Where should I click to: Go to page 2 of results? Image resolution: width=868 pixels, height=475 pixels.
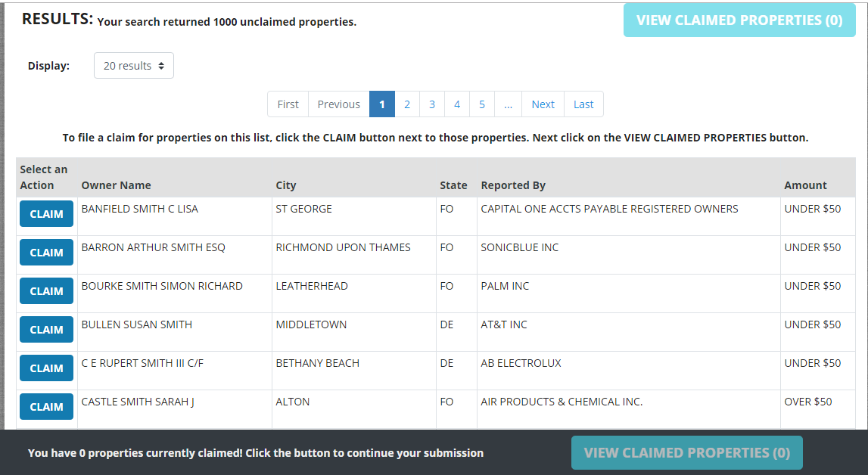pos(407,104)
